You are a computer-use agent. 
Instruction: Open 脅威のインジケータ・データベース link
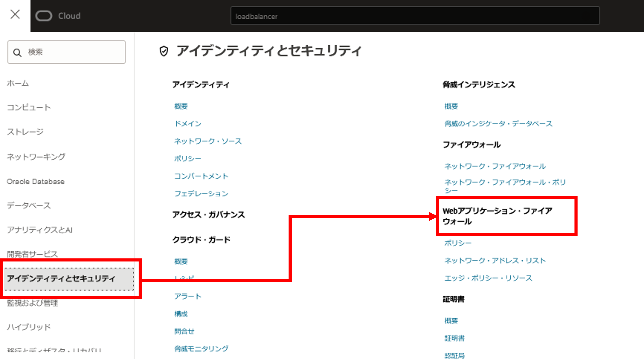pyautogui.click(x=498, y=124)
